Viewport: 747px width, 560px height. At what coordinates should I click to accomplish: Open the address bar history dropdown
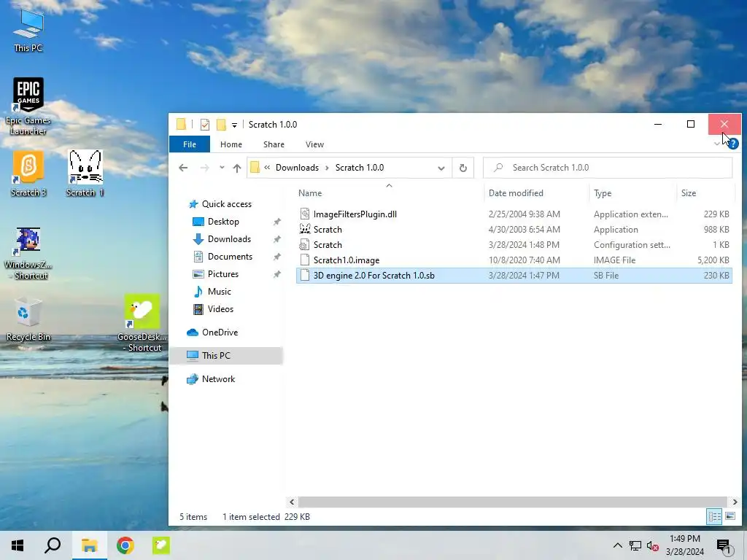pos(441,168)
